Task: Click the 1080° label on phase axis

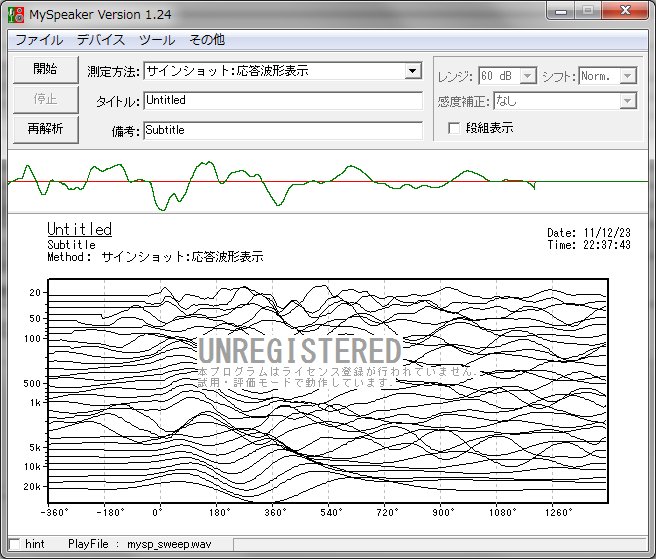Action: (502, 513)
